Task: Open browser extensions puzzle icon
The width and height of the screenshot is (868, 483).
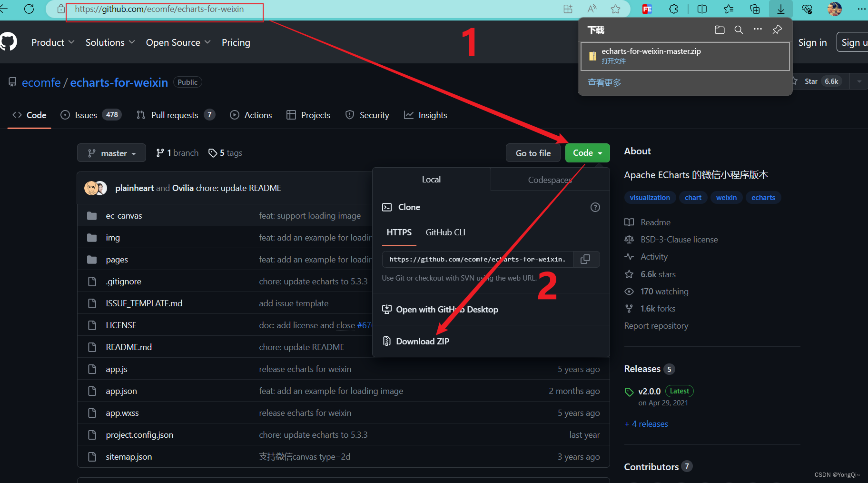Action: pos(673,9)
